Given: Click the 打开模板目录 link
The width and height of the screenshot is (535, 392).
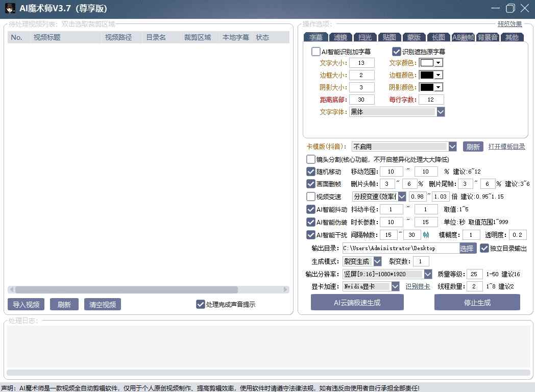Looking at the screenshot, I should click(x=506, y=146).
